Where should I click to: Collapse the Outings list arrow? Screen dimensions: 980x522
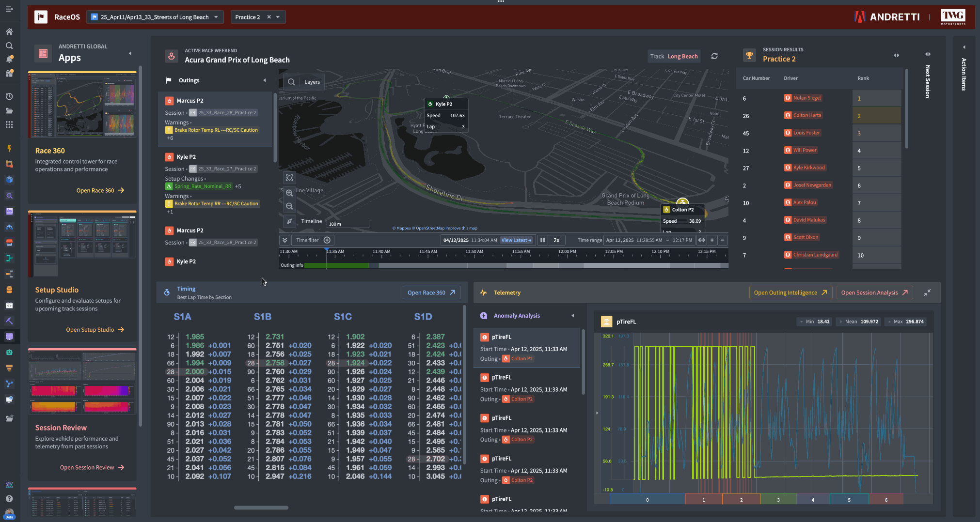pos(265,80)
